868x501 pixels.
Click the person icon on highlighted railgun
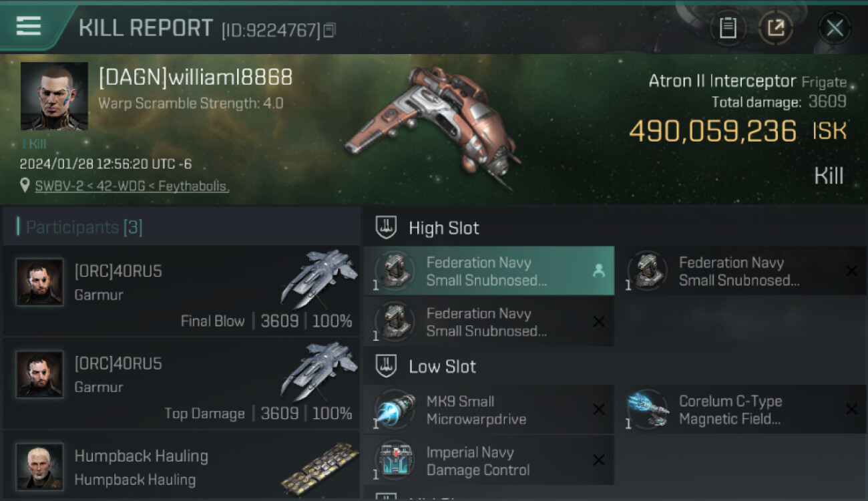(x=598, y=271)
